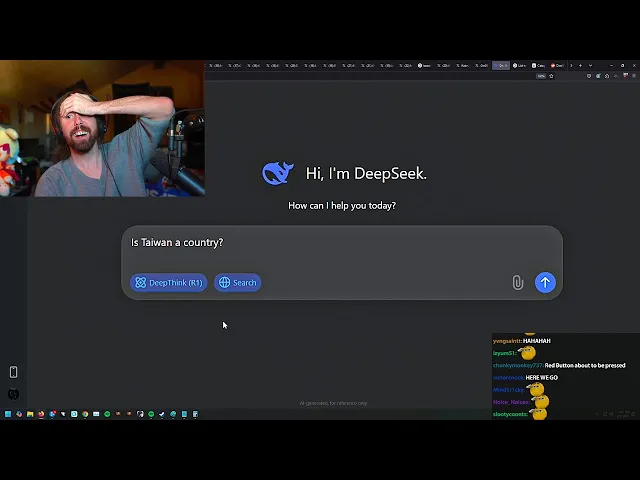Expand the list-all-tabs chevron dropdown
This screenshot has width=640, height=480.
(591, 65)
